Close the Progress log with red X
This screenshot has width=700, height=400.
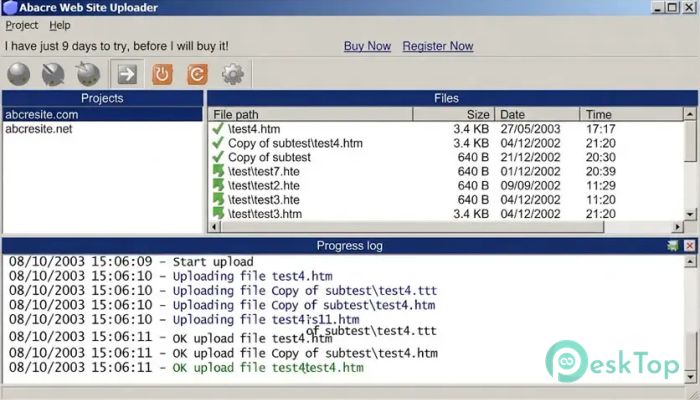pos(689,246)
